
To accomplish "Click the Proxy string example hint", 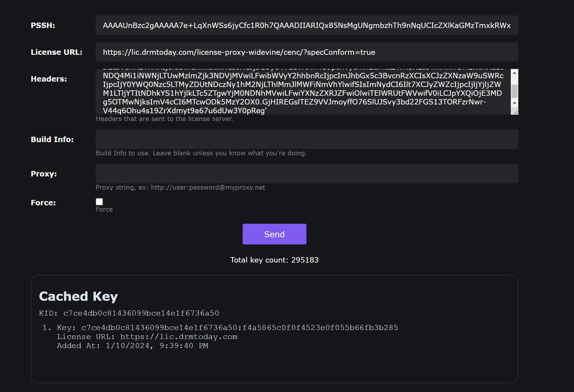I will click(x=180, y=188).
